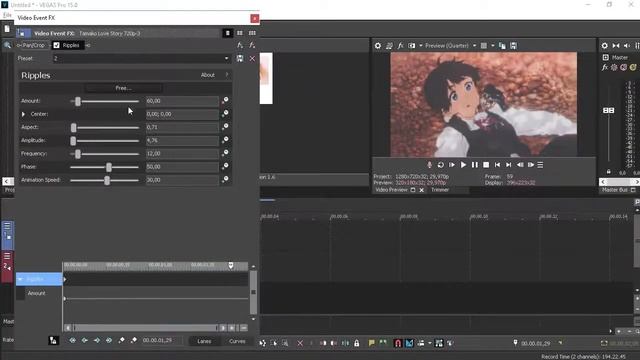Close the Video Preview tab
Viewport: 640px width, 360px height.
point(422,190)
